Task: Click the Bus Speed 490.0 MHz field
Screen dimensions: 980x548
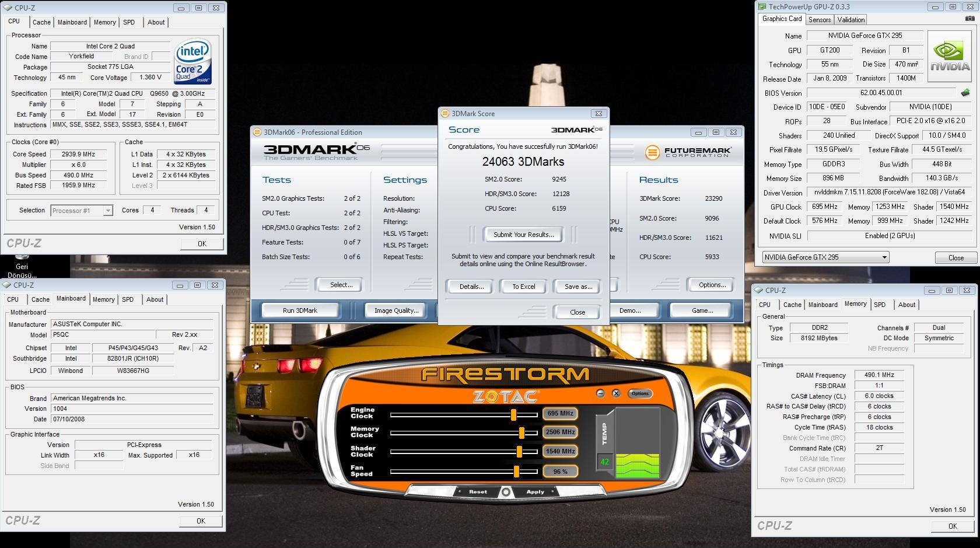Action: [78, 175]
